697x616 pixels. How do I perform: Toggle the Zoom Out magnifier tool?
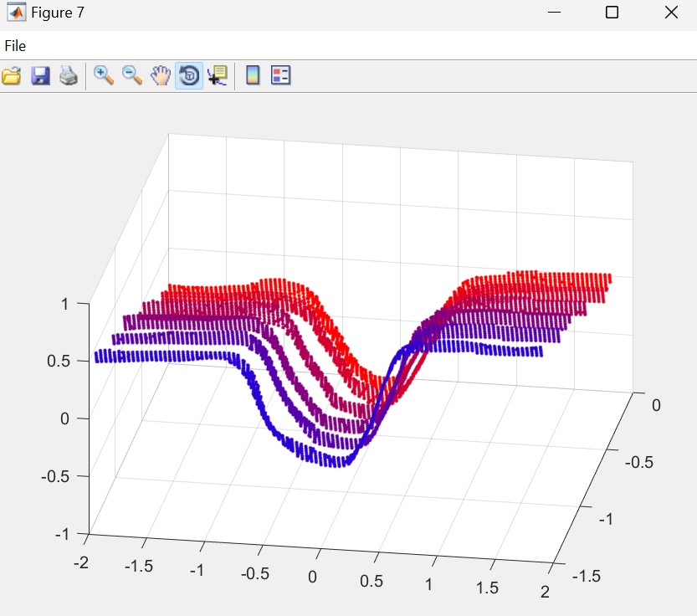click(x=132, y=76)
